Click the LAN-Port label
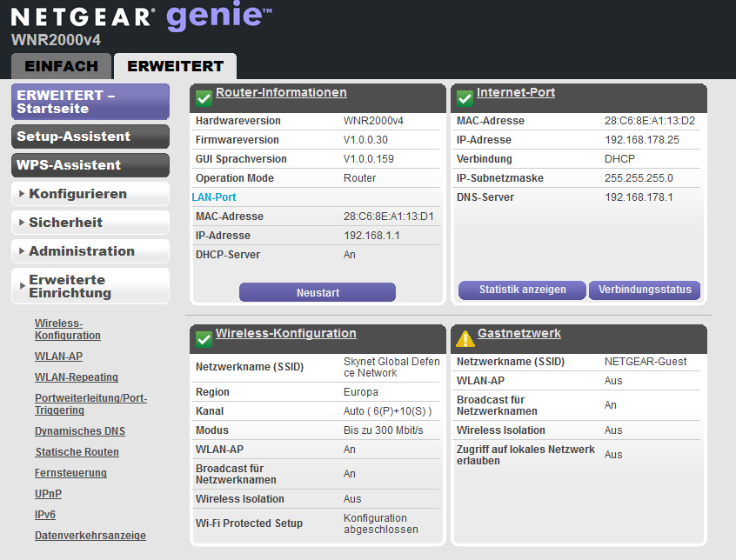The width and height of the screenshot is (736, 560). [213, 197]
